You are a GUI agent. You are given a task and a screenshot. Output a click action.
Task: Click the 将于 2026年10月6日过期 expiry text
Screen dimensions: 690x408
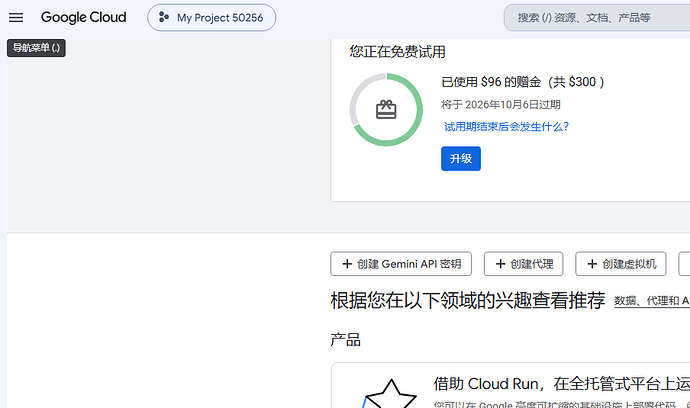[501, 105]
